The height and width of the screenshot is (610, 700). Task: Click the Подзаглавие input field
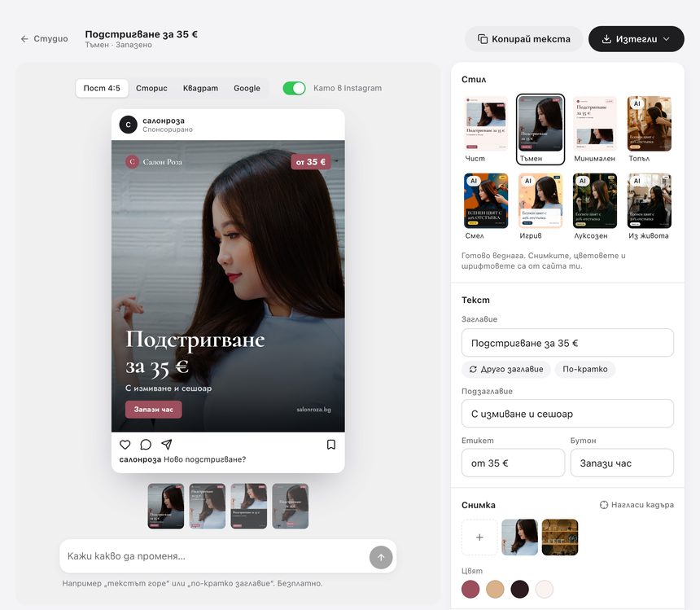point(567,414)
